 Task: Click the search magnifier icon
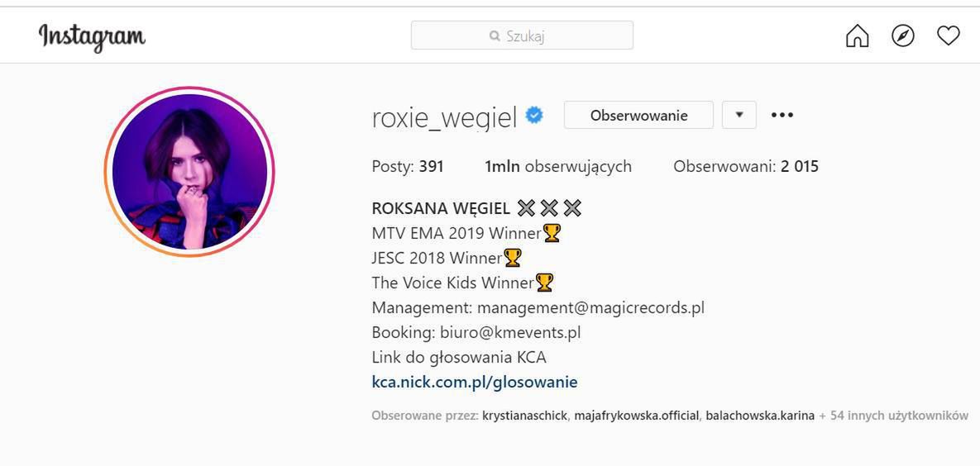click(495, 36)
